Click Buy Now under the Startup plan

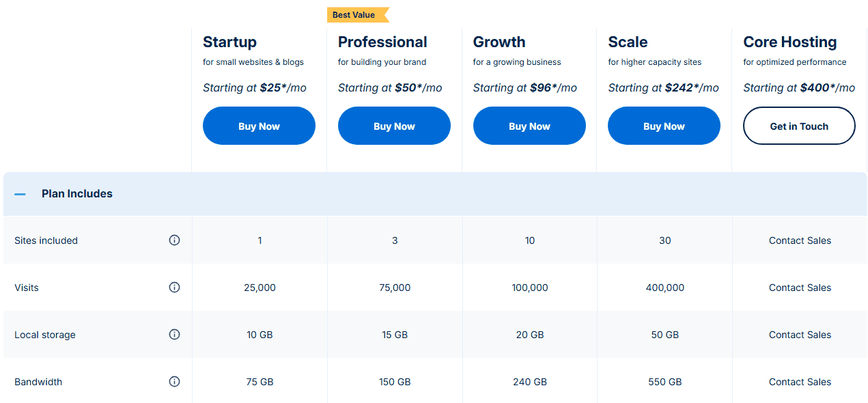259,126
